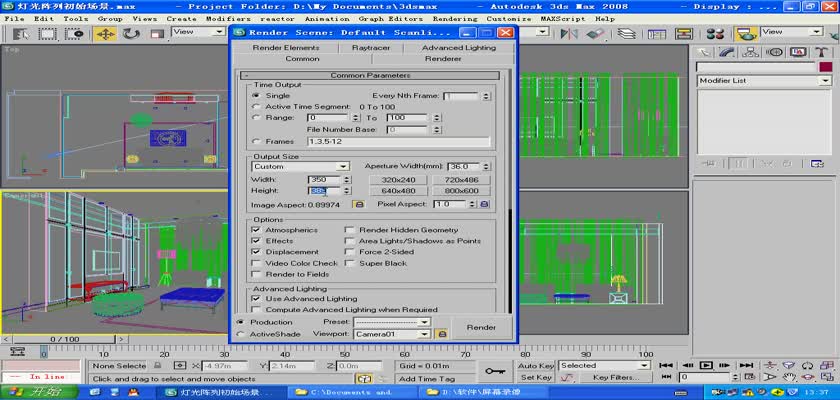The height and width of the screenshot is (400, 840).
Task: Toggle Maximize Viewport icon
Action: tap(827, 377)
